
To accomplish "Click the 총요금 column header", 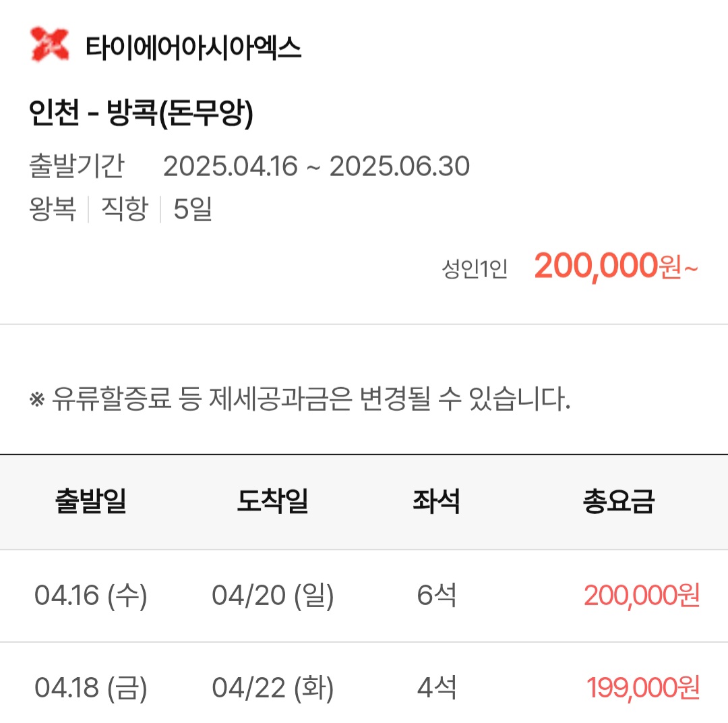I will point(618,501).
